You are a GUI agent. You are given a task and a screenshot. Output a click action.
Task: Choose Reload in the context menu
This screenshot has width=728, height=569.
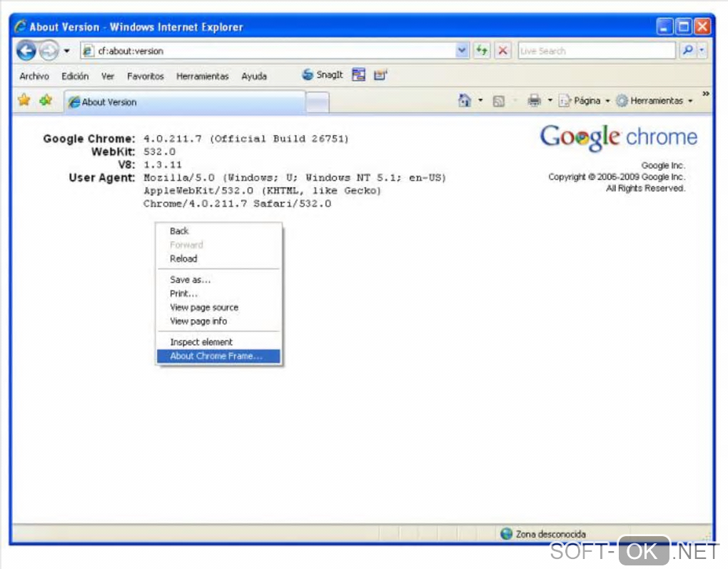pos(218,258)
